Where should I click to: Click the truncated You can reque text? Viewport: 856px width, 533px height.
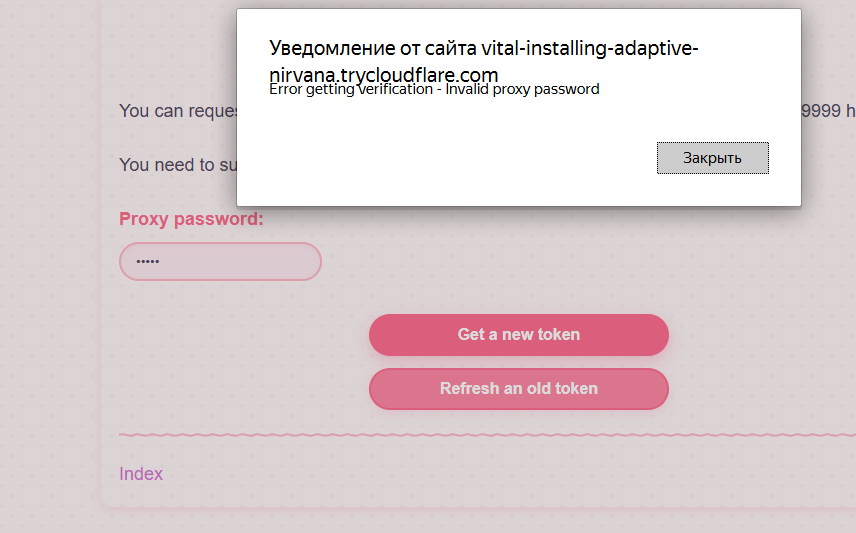178,111
